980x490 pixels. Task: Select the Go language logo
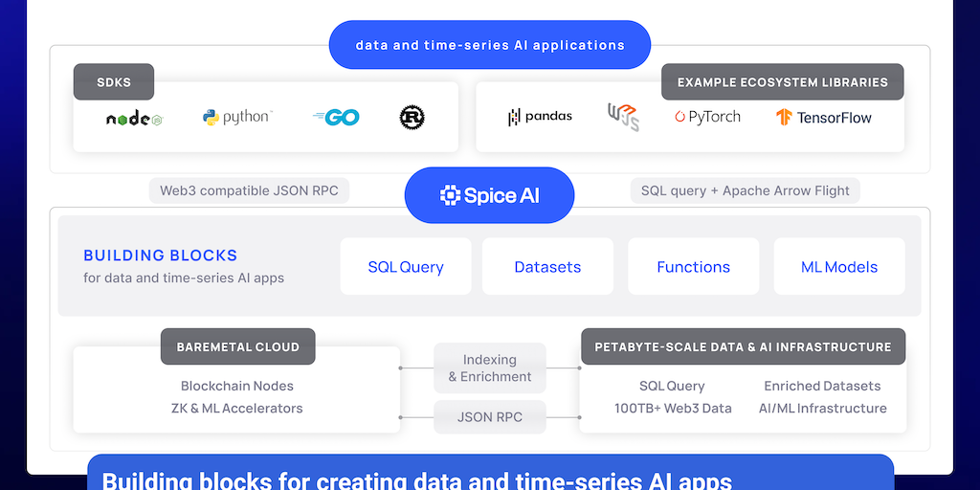click(336, 117)
